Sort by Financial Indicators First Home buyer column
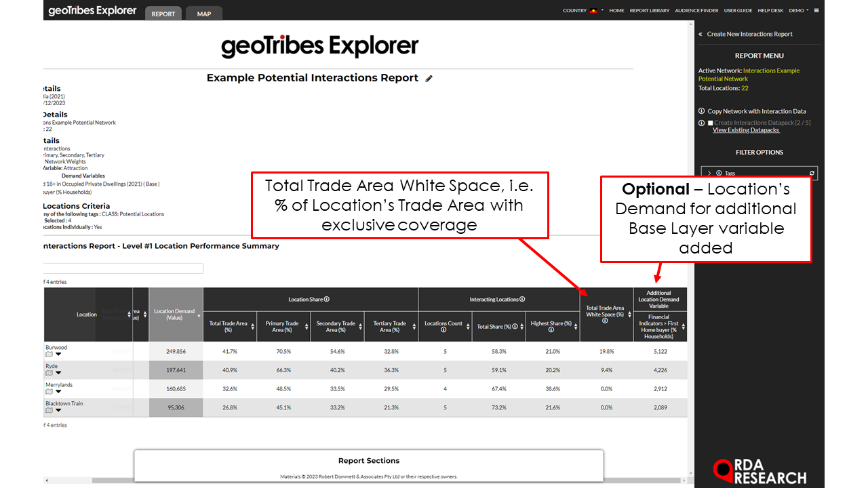The image size is (868, 488). pyautogui.click(x=684, y=327)
